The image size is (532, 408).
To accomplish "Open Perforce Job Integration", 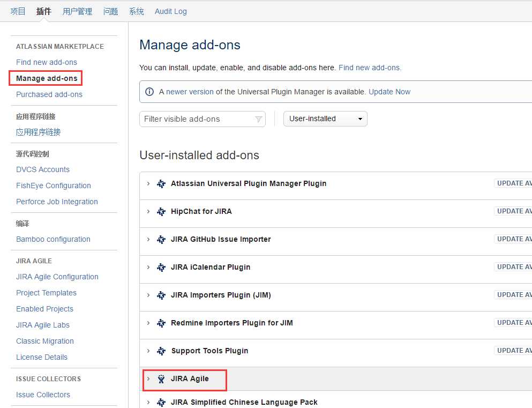I will tap(57, 202).
